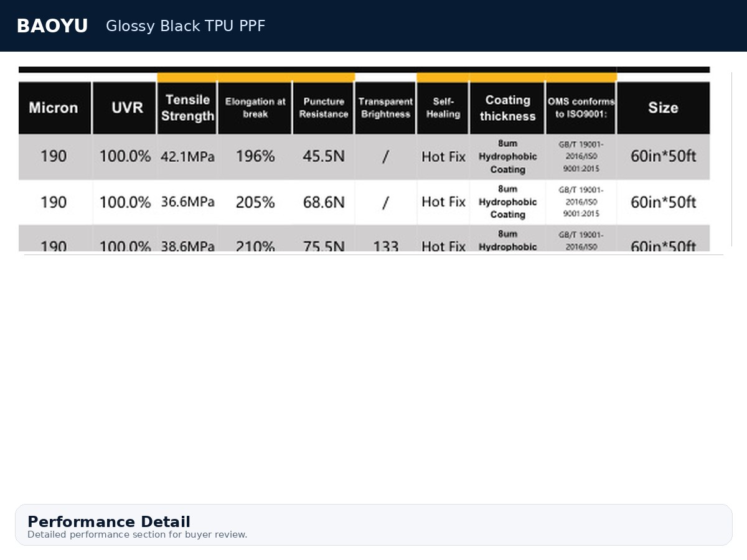The height and width of the screenshot is (560, 747).
Task: Select the 42.1MPa tensile strength value
Action: click(187, 157)
